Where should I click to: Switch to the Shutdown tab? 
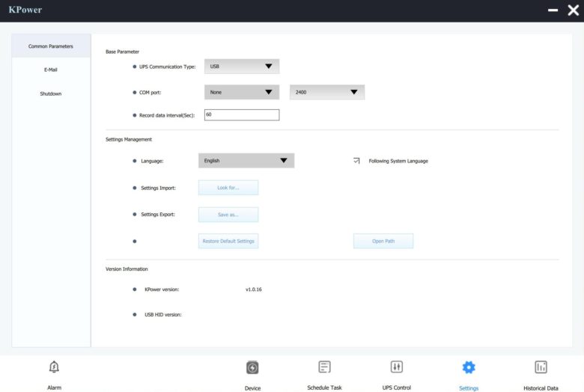pyautogui.click(x=51, y=94)
